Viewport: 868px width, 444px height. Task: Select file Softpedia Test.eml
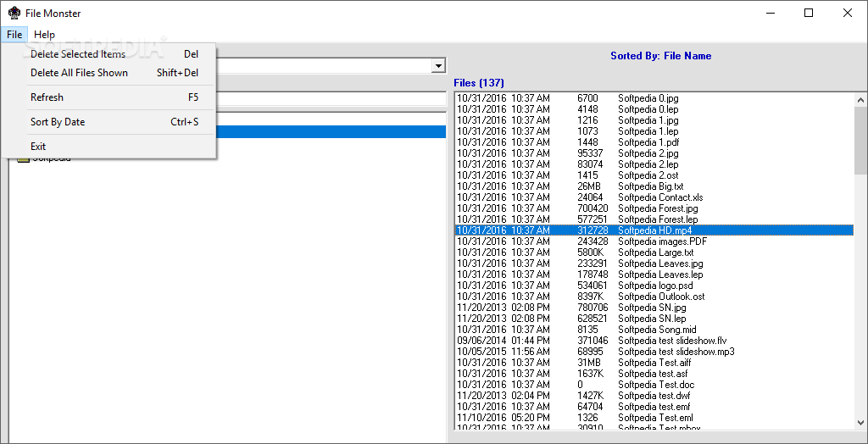coord(654,418)
